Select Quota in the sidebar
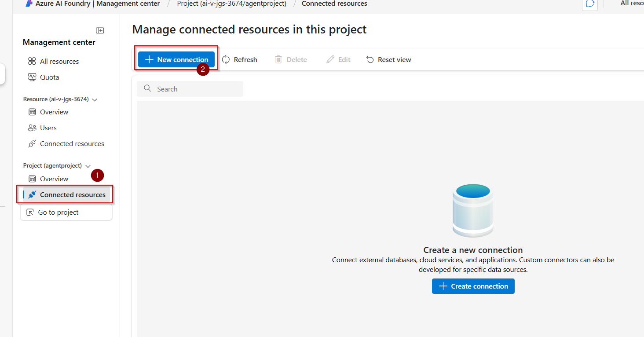Screen dimensions: 644x337 click(x=49, y=77)
